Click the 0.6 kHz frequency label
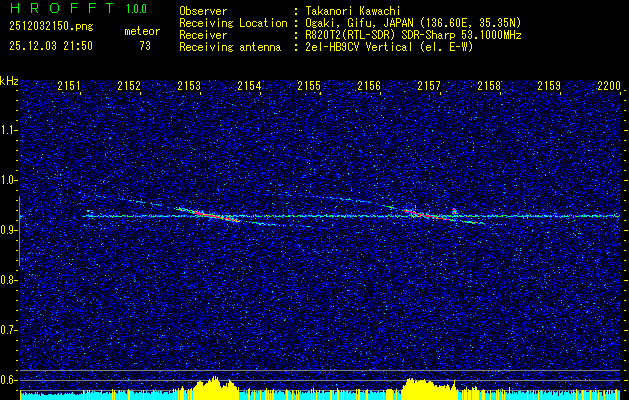 [x=8, y=380]
